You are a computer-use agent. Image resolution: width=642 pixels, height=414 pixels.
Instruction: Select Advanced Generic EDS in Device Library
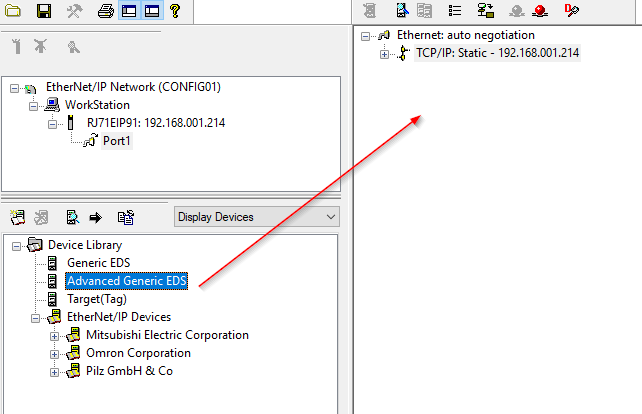click(x=127, y=281)
